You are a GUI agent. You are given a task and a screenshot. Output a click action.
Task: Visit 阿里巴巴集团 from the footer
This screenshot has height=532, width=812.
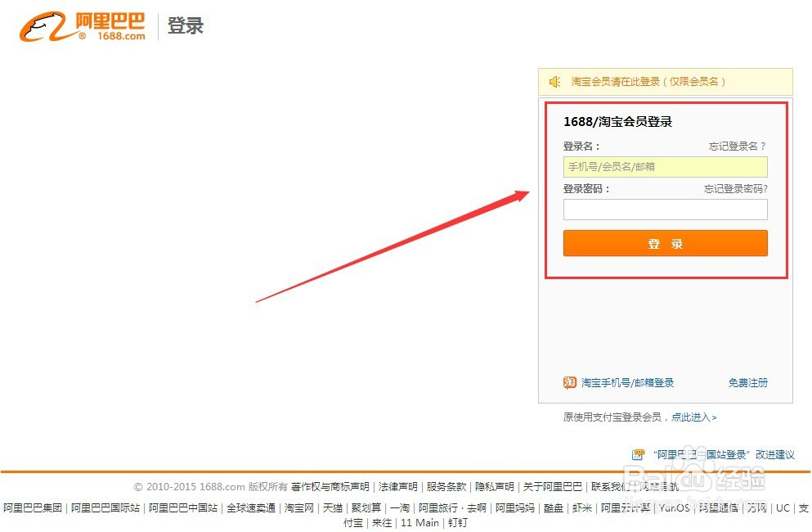click(33, 507)
